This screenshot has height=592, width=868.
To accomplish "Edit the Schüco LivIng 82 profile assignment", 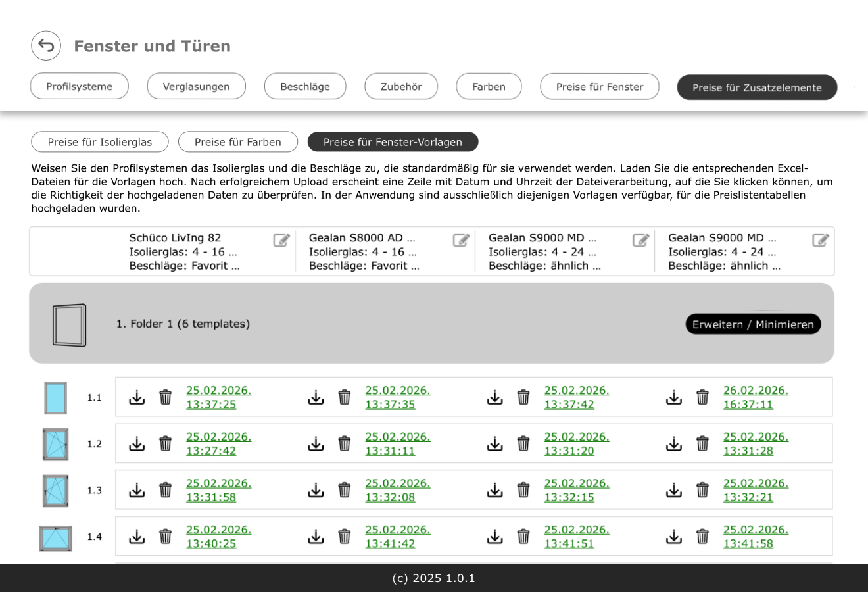I will click(281, 240).
